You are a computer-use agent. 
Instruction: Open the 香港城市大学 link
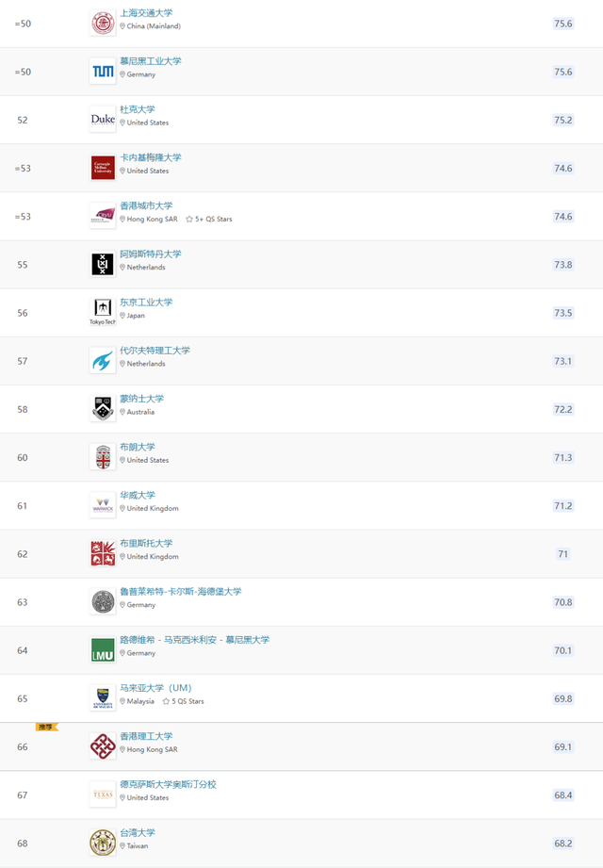(x=146, y=205)
